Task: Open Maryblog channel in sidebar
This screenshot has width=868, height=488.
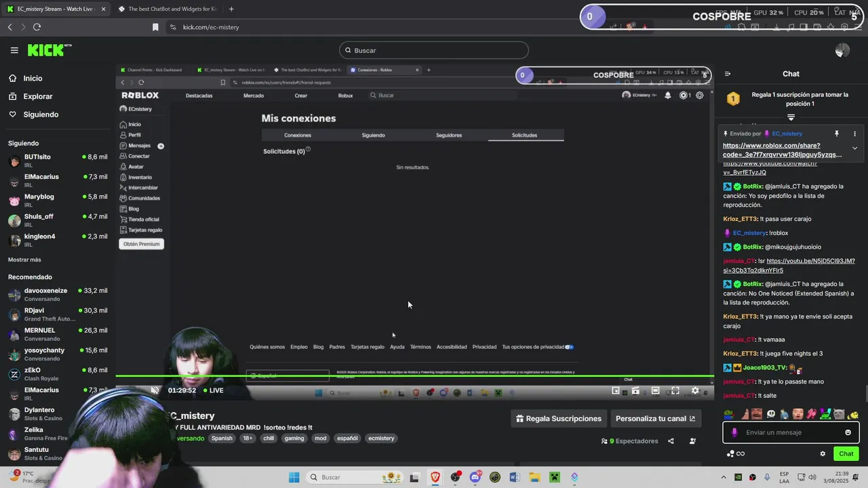Action: pyautogui.click(x=58, y=201)
